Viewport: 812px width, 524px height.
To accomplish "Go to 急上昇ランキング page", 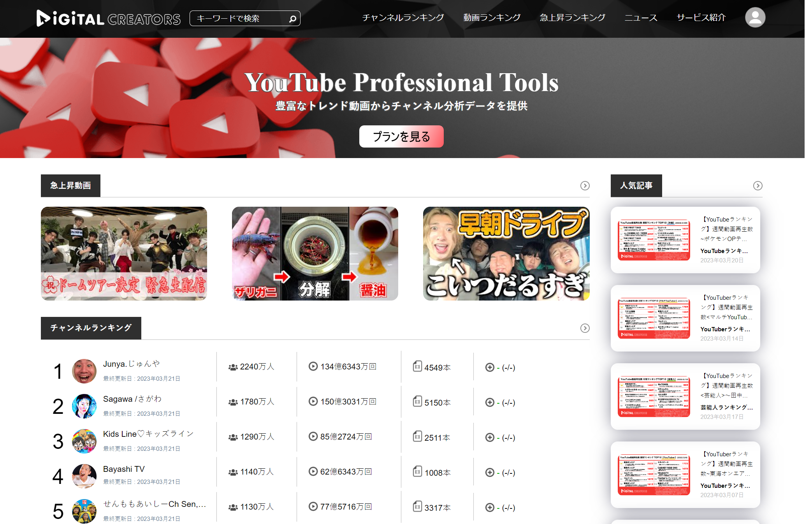I will pos(572,18).
